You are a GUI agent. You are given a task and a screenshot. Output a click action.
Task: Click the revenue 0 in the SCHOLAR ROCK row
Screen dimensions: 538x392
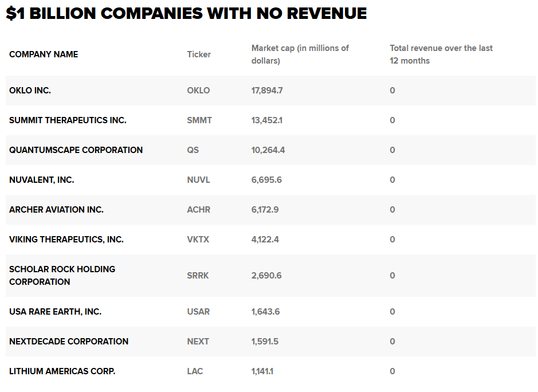392,276
